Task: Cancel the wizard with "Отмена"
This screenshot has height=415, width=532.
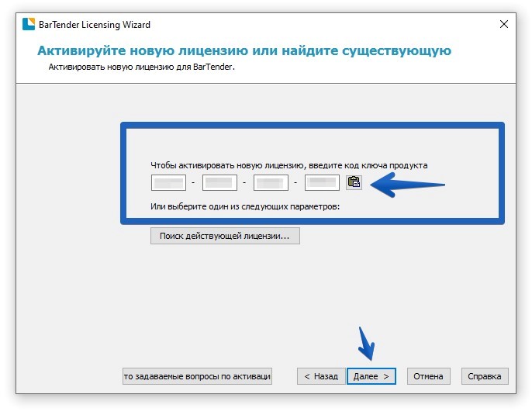Action: click(428, 376)
